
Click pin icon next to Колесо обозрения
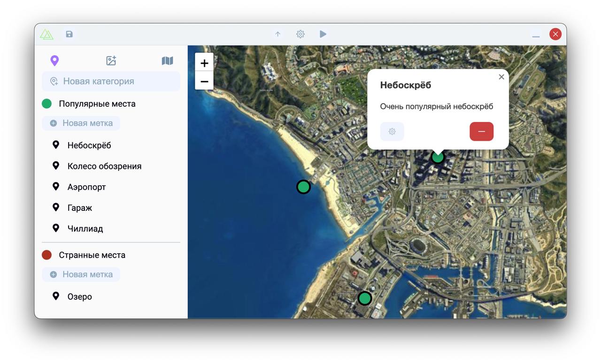click(x=56, y=166)
